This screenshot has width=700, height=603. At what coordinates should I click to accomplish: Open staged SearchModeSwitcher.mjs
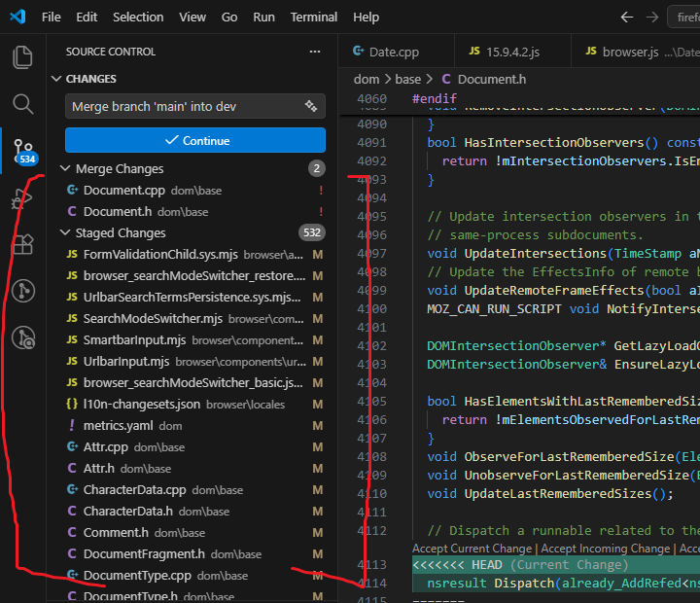pos(194,319)
